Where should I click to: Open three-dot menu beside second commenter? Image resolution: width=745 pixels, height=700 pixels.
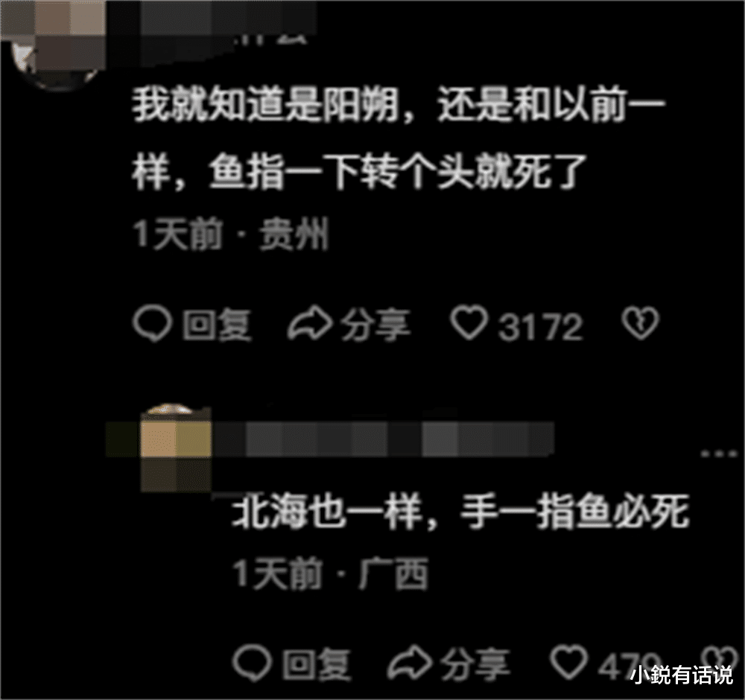point(718,454)
